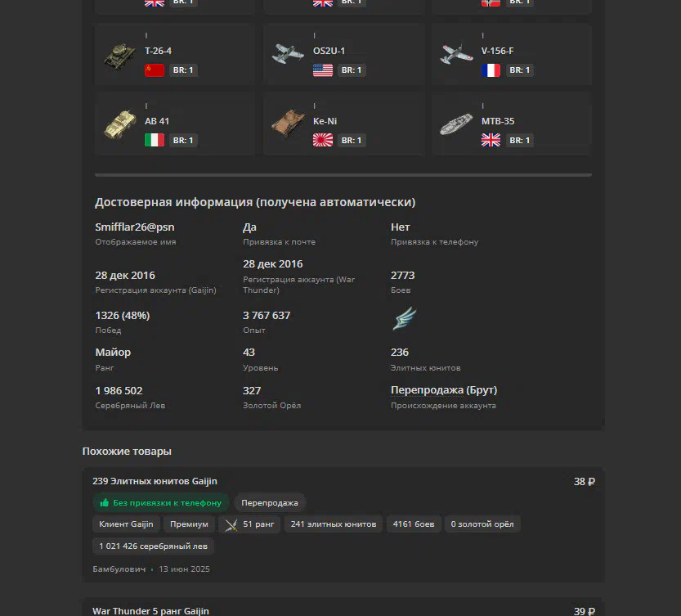
Task: Click the USA flag icon under OS2U-1
Action: point(323,70)
